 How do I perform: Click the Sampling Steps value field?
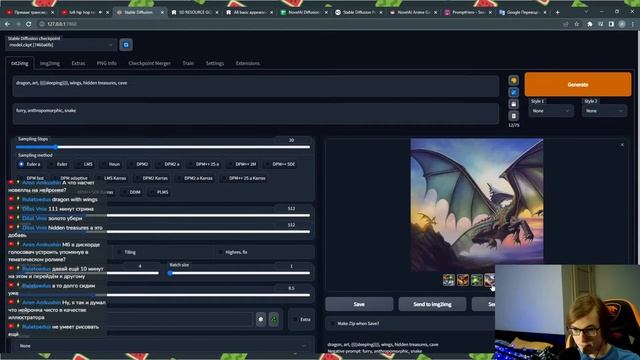pos(291,140)
